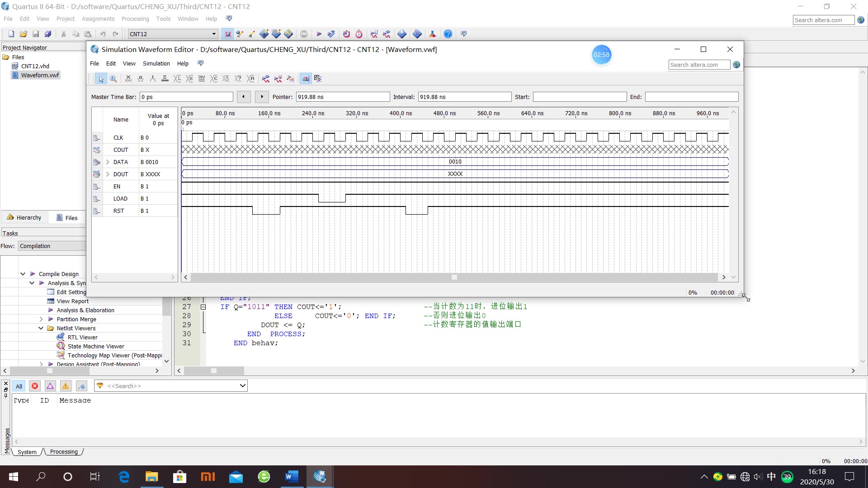Run Functional Simulation icon
The width and height of the screenshot is (868, 488).
(266, 79)
